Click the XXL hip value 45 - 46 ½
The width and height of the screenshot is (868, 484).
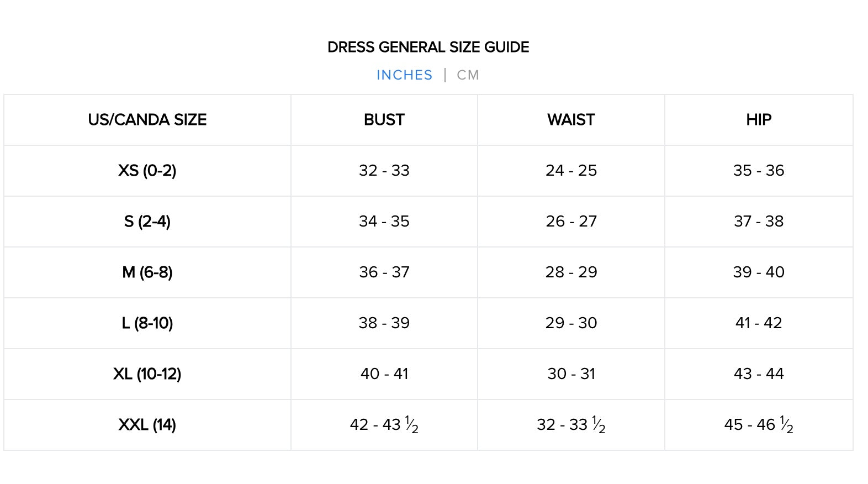(759, 425)
